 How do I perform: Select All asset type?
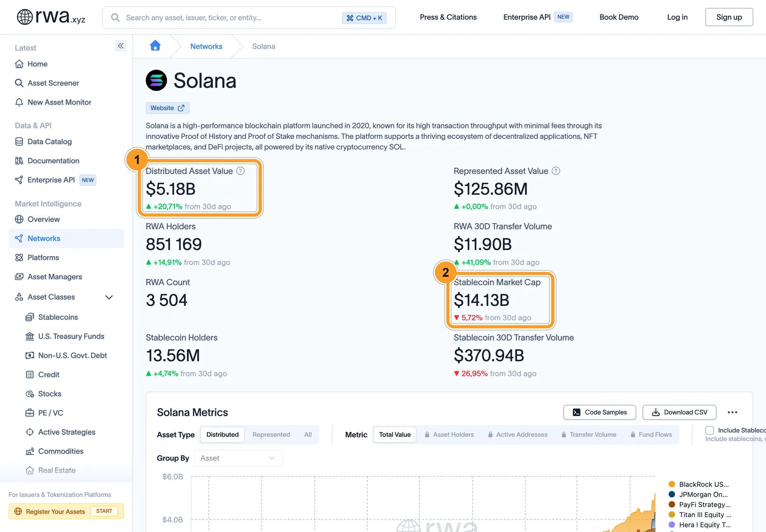[x=308, y=435]
